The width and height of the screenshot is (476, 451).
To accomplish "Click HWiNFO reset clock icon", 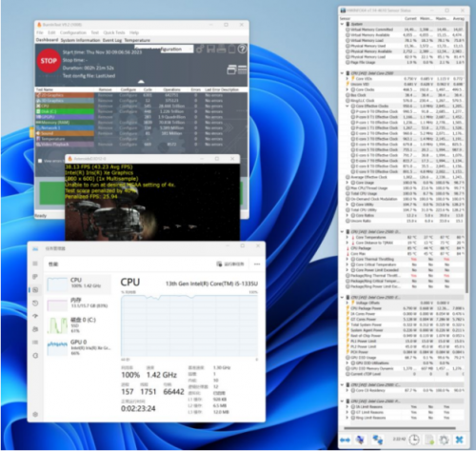I will click(x=414, y=440).
